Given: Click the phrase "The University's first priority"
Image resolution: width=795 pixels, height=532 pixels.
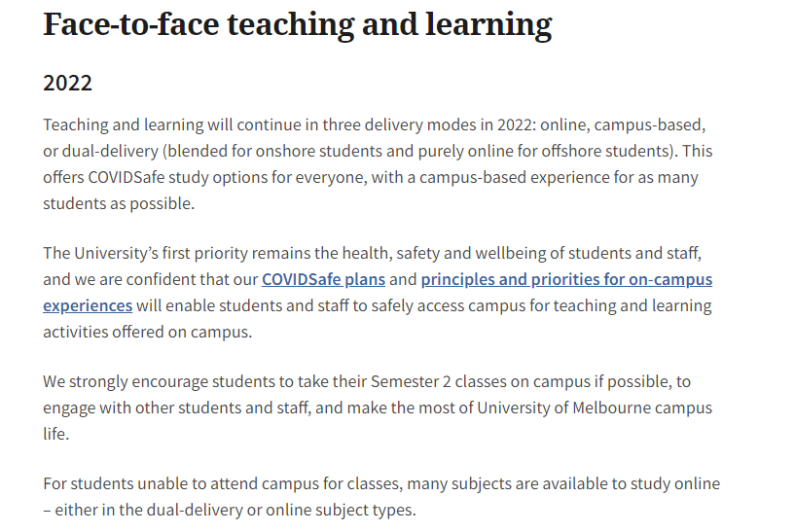Looking at the screenshot, I should pyautogui.click(x=156, y=254).
